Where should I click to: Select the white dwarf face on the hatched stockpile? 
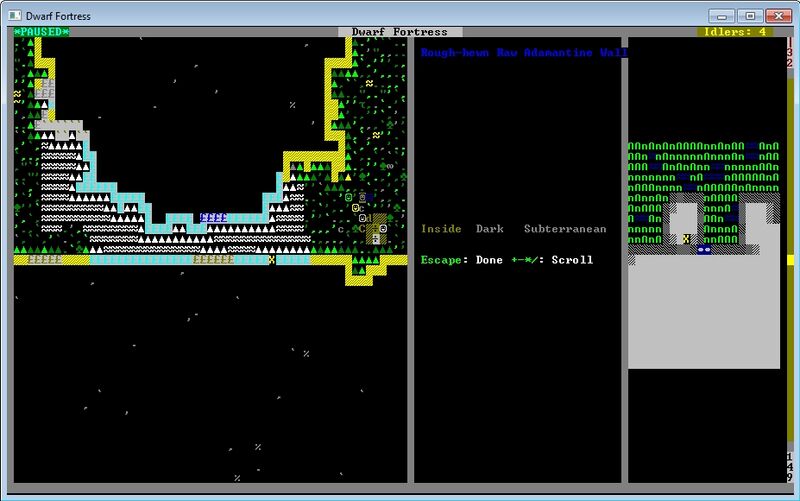point(383,229)
